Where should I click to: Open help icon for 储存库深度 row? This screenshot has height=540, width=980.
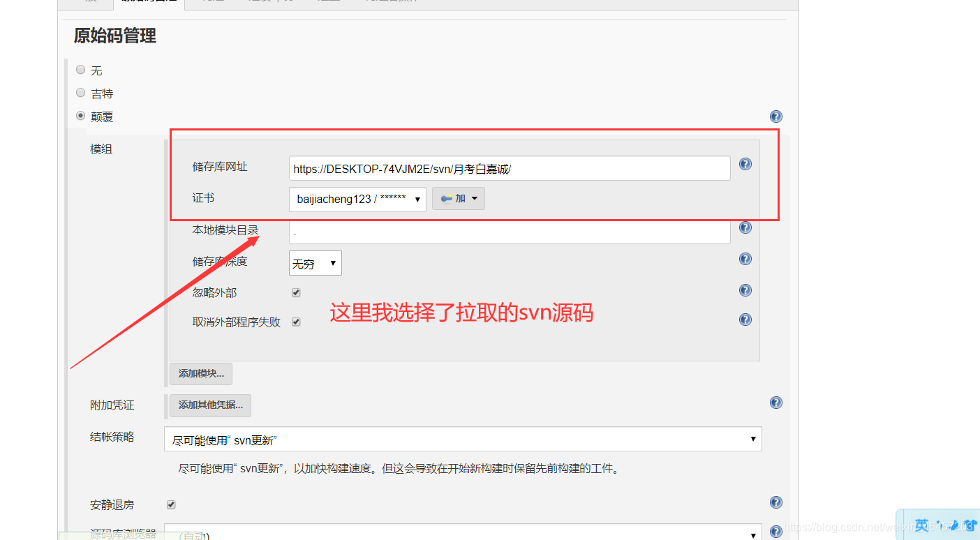[745, 259]
